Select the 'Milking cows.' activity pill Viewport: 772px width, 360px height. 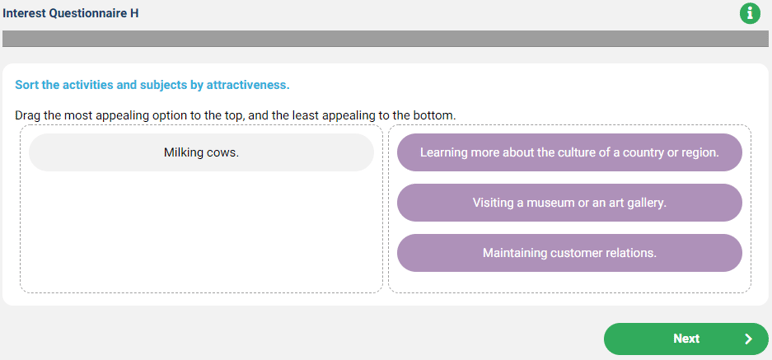coord(201,153)
